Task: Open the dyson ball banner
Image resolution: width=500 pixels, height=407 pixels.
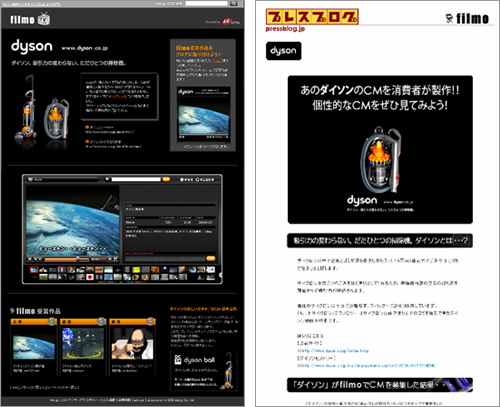Action: coord(204,371)
